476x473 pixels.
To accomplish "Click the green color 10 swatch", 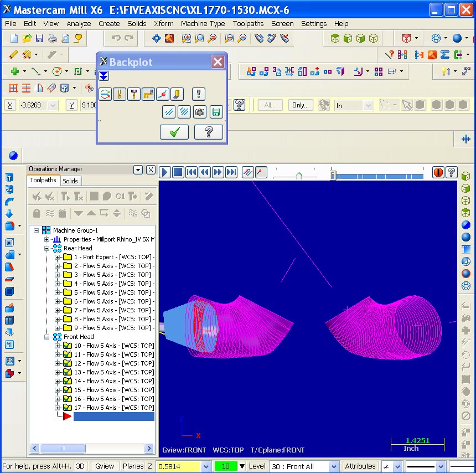I will [226, 466].
